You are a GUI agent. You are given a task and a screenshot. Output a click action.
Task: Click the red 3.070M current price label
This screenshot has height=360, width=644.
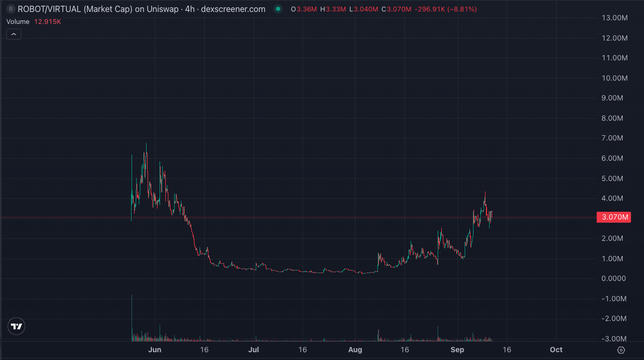[x=614, y=217]
